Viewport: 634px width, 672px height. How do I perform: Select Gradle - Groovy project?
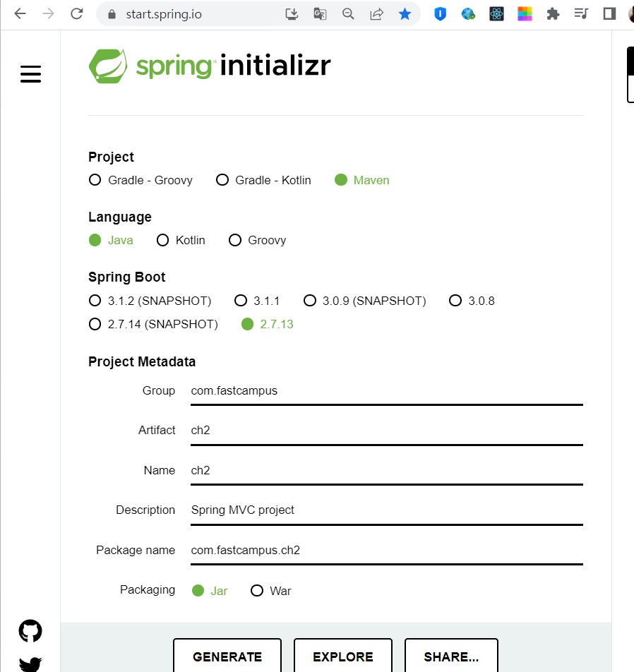140,180
